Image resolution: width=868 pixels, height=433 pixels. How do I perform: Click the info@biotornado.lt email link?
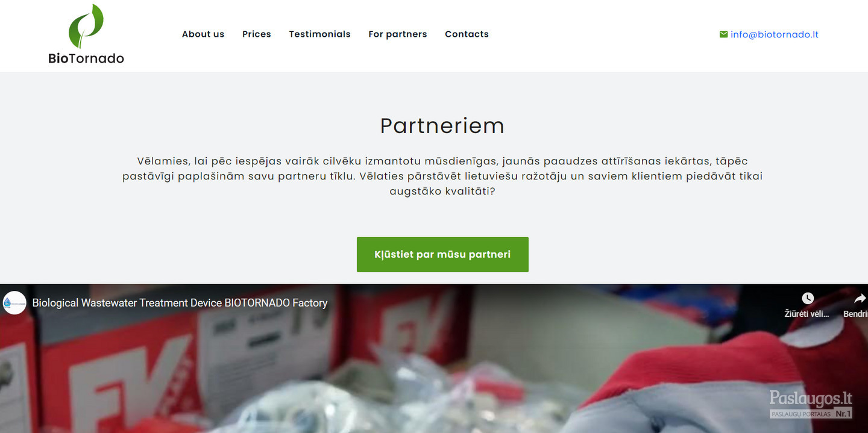(775, 34)
